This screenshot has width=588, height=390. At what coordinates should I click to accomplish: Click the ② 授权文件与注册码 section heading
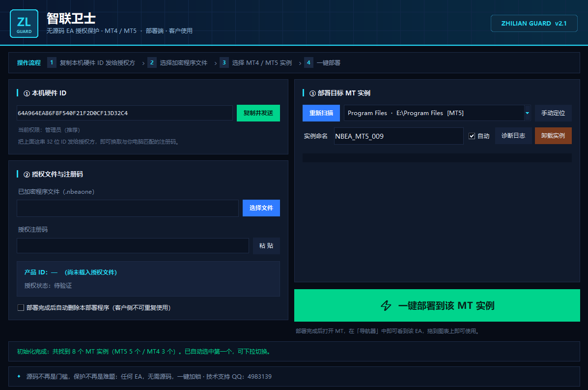(53, 174)
